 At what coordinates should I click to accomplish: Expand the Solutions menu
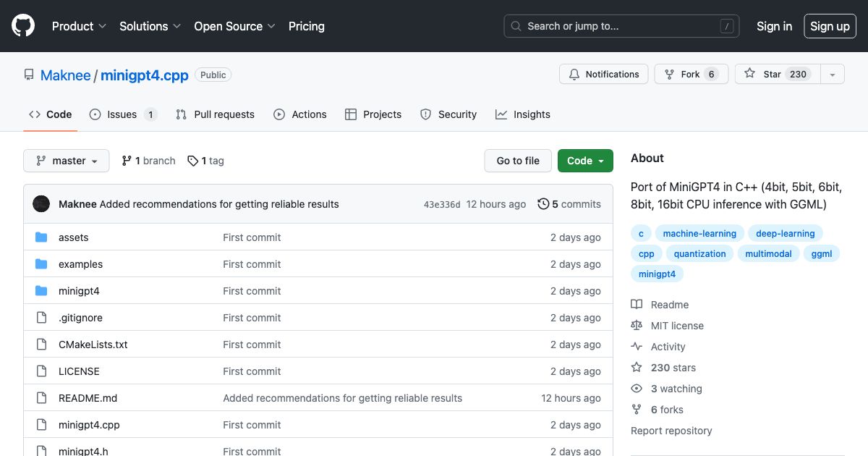tap(149, 26)
